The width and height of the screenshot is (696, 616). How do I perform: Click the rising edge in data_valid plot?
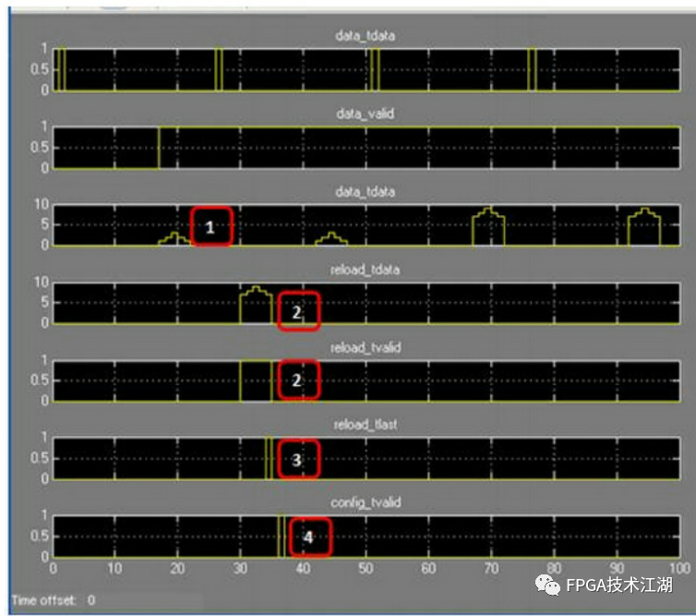coord(159,148)
